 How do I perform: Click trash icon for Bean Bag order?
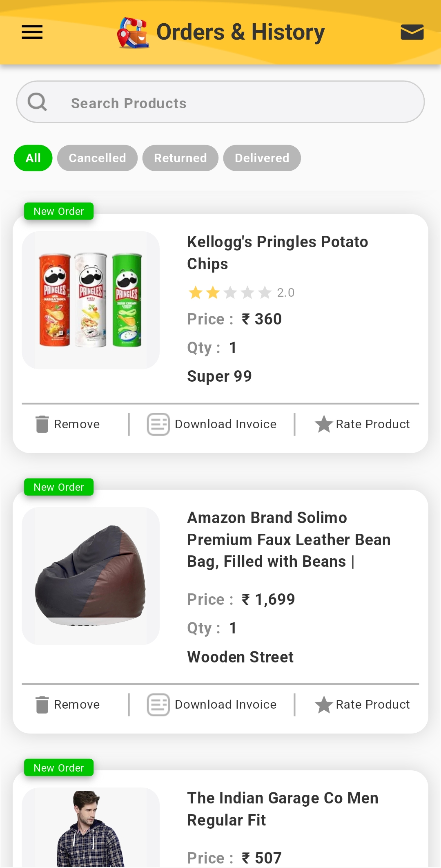tap(42, 705)
